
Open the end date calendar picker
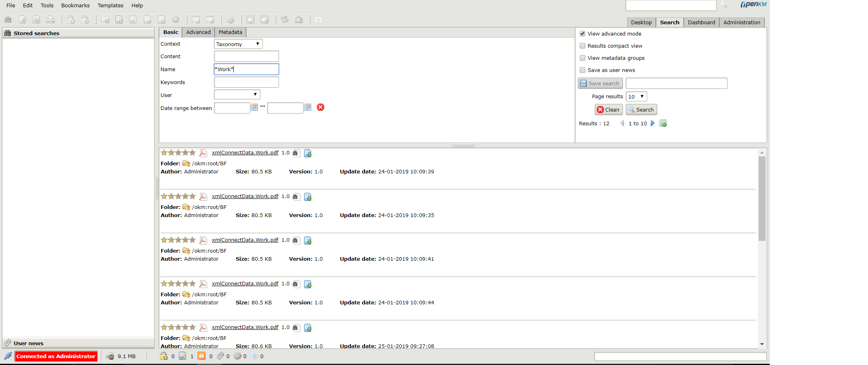click(308, 107)
